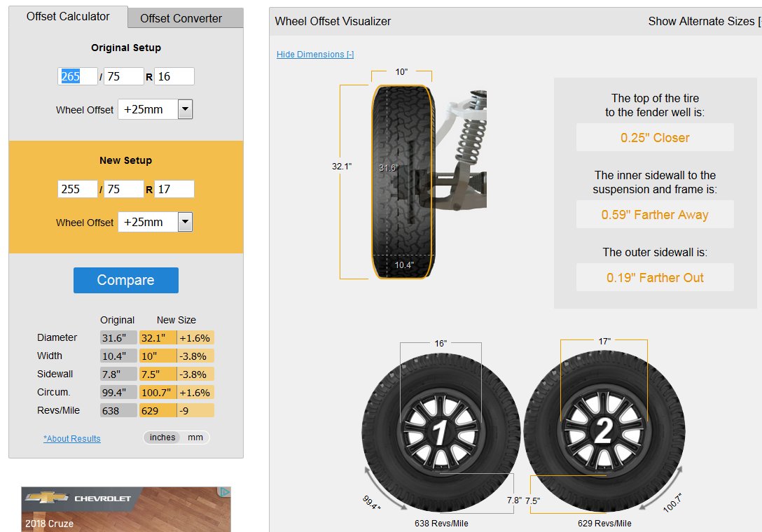The width and height of the screenshot is (762, 532).
Task: Switch to the Offset Calculator tab
Action: point(68,17)
